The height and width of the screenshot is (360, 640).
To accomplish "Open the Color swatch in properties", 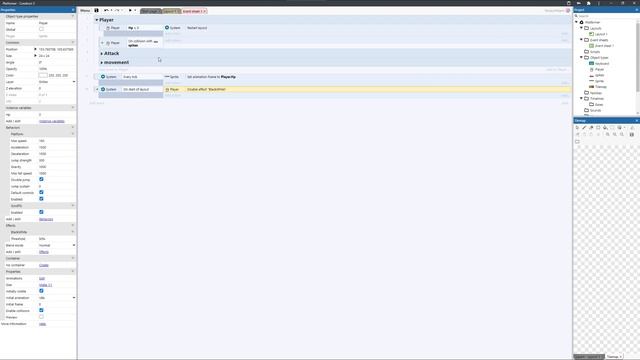I will [43, 76].
